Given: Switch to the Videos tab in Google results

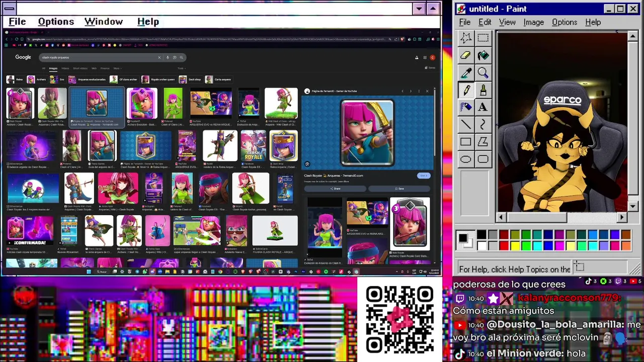Looking at the screenshot, I should coord(65,68).
